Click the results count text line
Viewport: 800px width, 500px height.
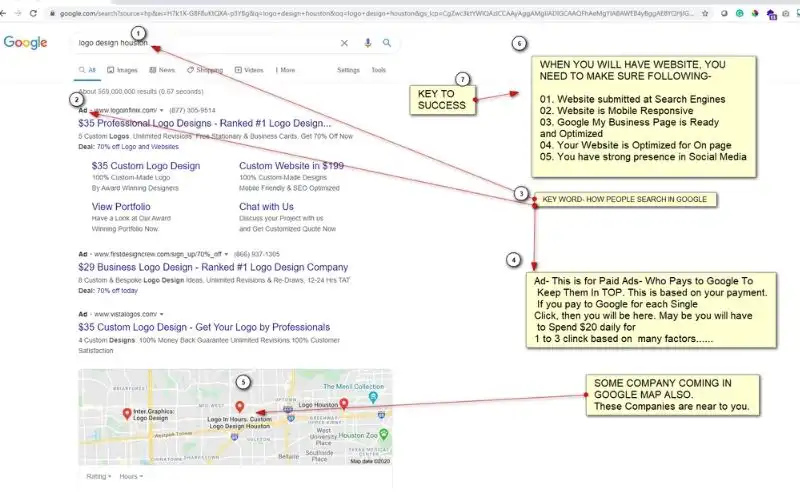pyautogui.click(x=141, y=92)
